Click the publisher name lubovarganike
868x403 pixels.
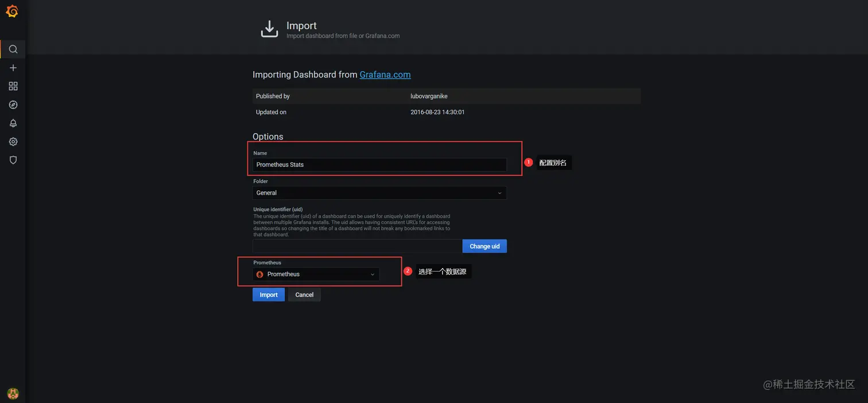point(429,96)
